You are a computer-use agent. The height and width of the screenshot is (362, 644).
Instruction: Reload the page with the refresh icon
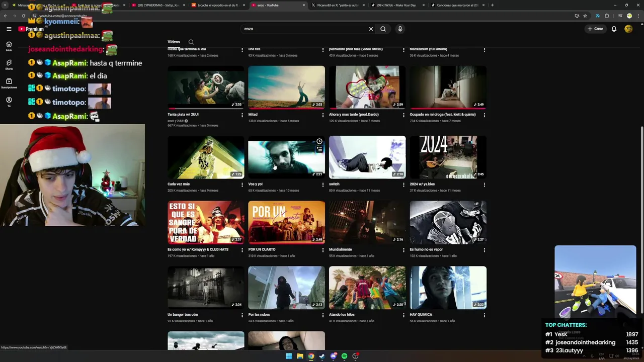(23, 16)
